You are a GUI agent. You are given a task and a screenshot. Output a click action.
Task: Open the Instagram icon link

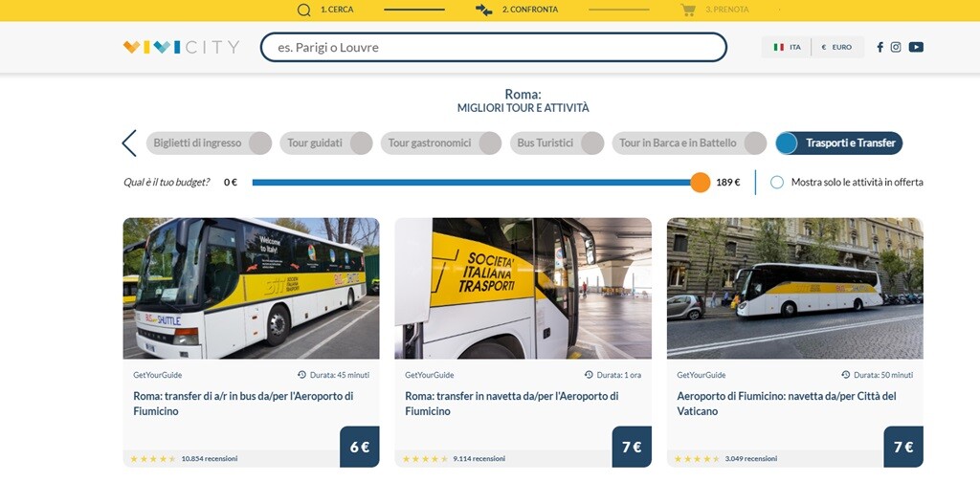pos(896,47)
